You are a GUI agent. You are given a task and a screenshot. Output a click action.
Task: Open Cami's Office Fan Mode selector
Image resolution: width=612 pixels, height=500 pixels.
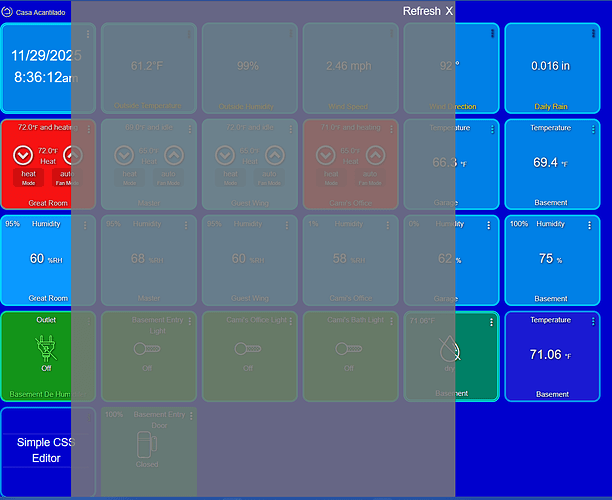[x=370, y=178]
